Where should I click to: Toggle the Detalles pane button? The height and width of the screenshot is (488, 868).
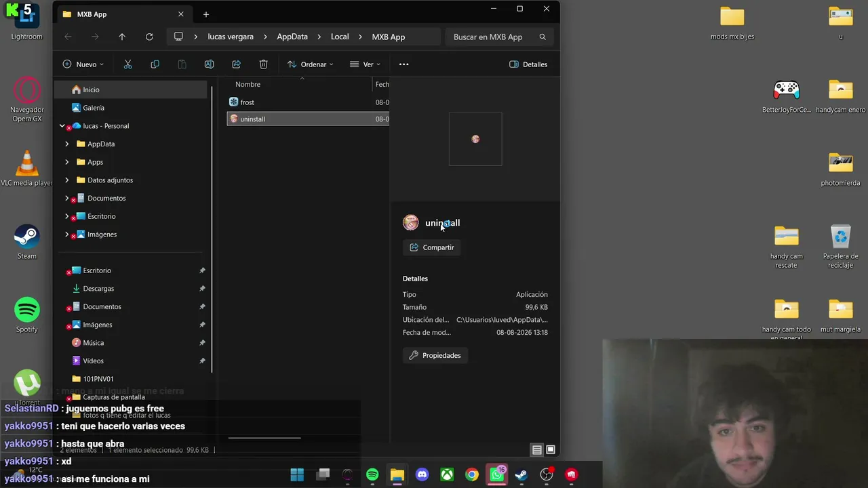(x=528, y=64)
